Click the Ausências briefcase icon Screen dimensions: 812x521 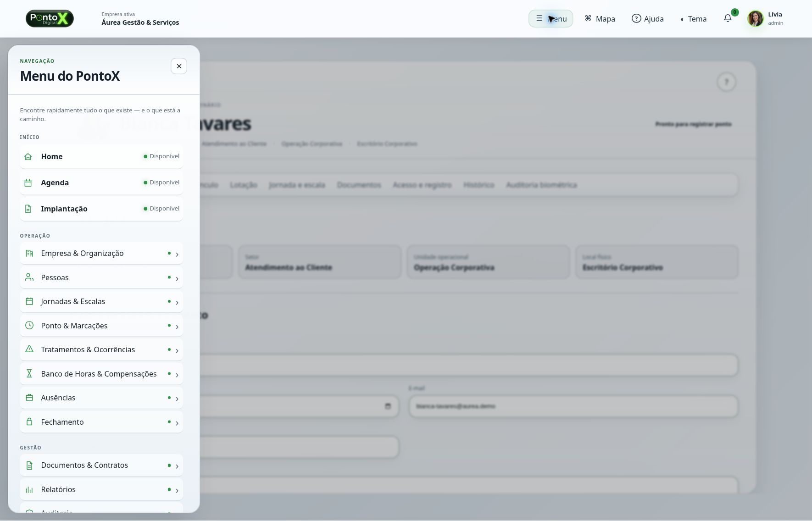point(29,398)
